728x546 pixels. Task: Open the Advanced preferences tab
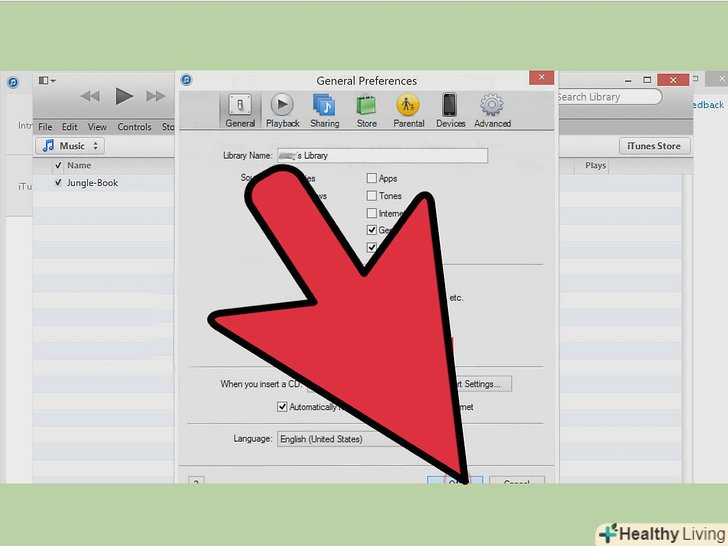(492, 110)
